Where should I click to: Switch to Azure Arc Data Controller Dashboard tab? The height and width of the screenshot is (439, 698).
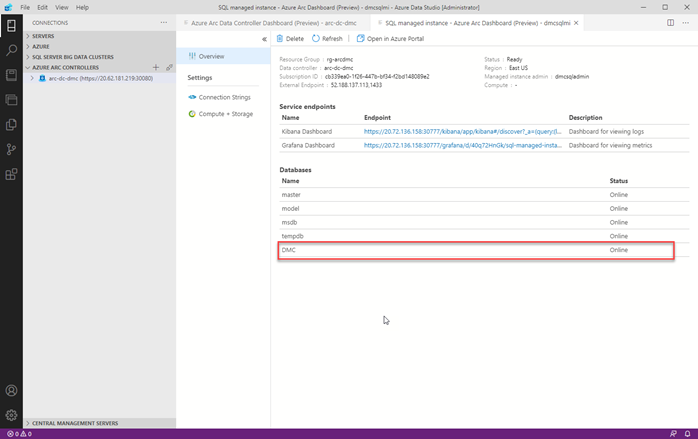tap(273, 23)
